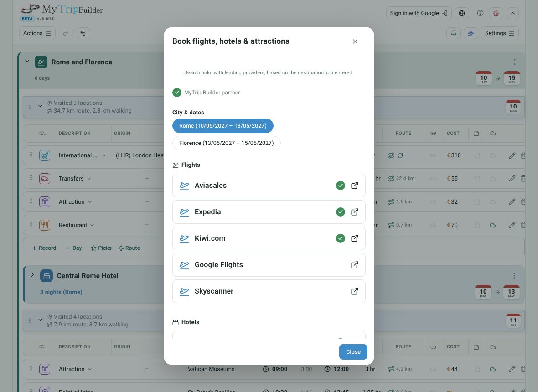Add a new Day
This screenshot has height=392, width=538.
74,248
